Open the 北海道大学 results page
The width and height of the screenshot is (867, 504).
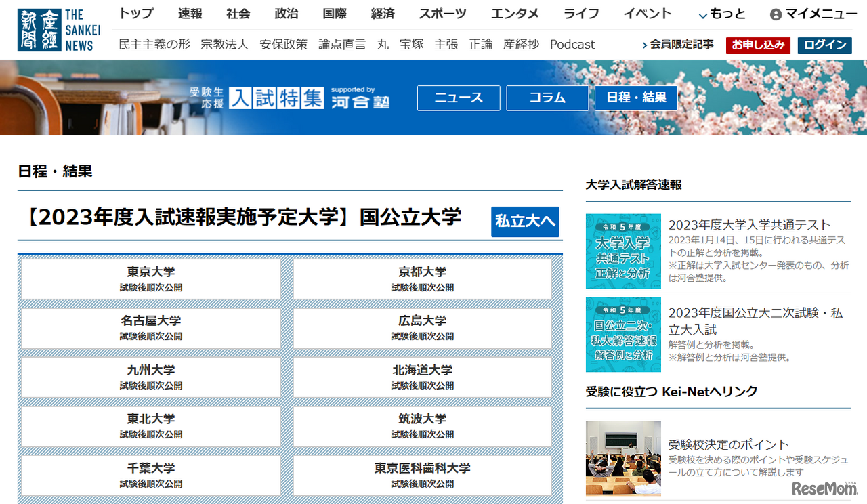click(421, 377)
